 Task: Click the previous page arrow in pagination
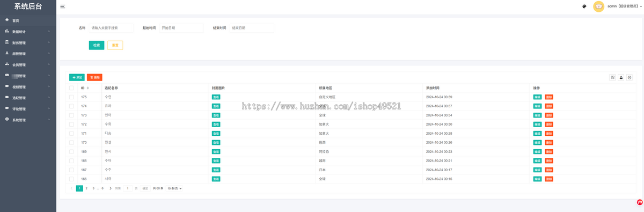pyautogui.click(x=72, y=188)
